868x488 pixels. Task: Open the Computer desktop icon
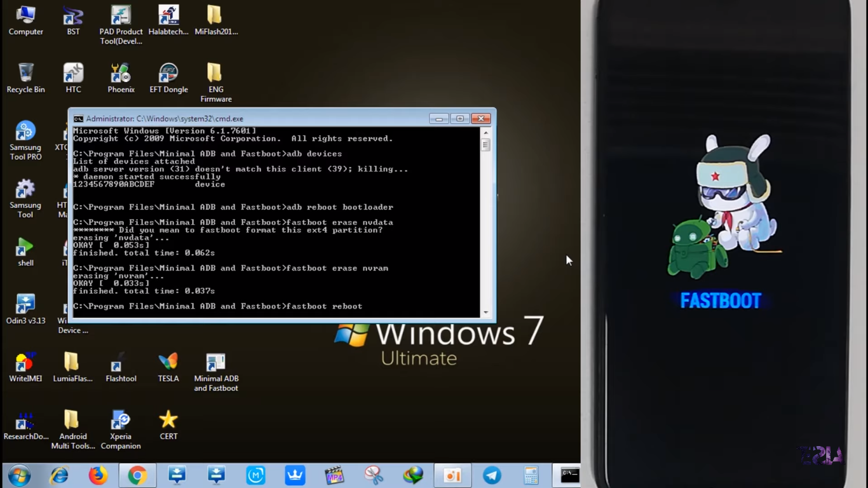coord(25,20)
